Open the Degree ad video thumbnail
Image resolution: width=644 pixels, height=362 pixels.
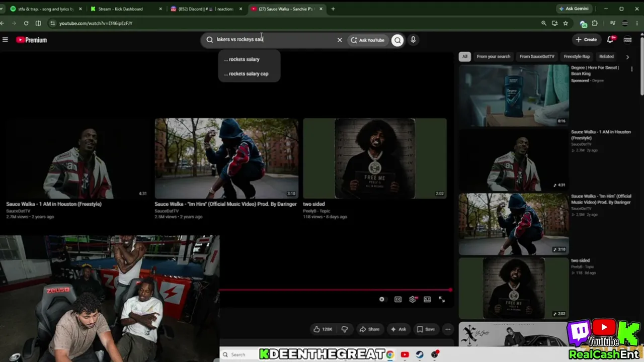514,96
